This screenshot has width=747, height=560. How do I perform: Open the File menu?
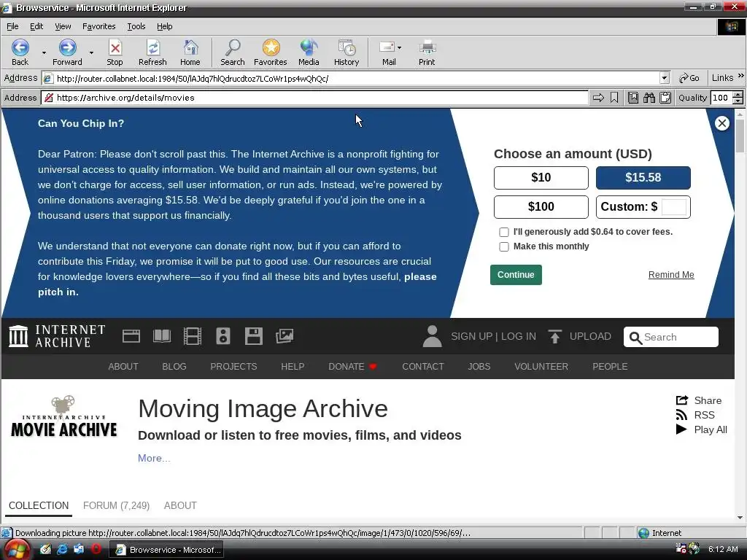click(12, 27)
